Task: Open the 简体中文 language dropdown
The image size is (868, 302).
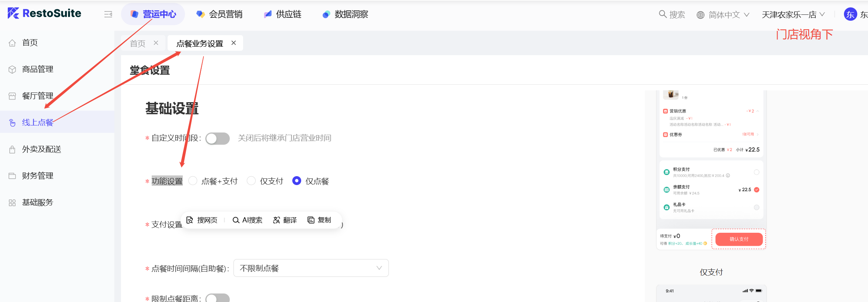Action: 723,15
